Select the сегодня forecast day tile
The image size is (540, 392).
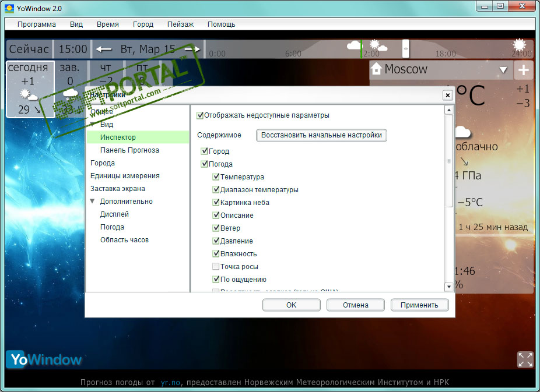click(30, 89)
